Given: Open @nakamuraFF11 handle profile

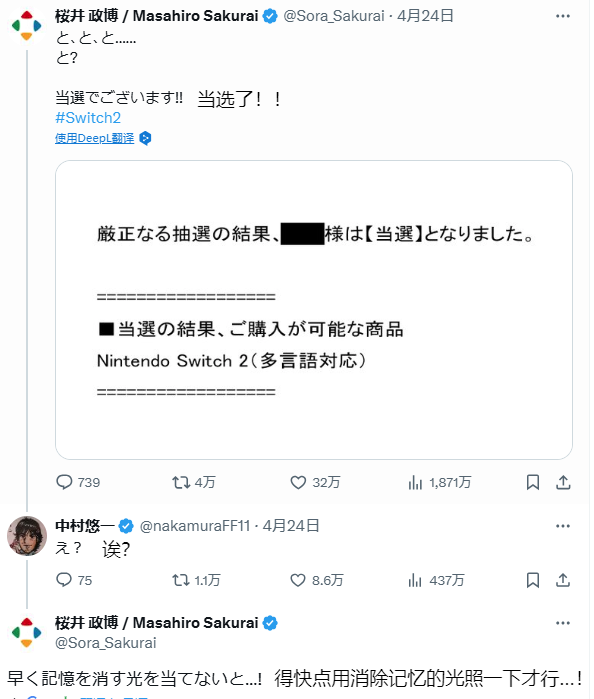Looking at the screenshot, I should point(195,526).
